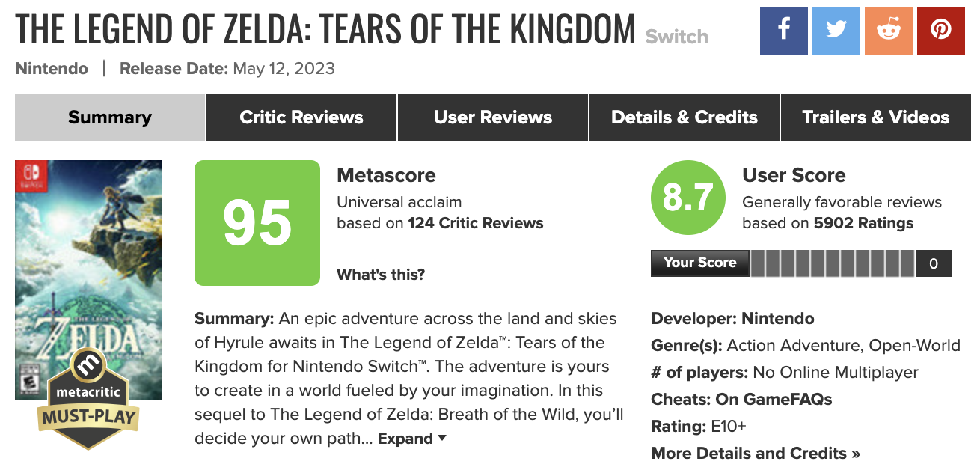Open the "What's this?" explanation link
The image size is (980, 464).
coord(380,275)
